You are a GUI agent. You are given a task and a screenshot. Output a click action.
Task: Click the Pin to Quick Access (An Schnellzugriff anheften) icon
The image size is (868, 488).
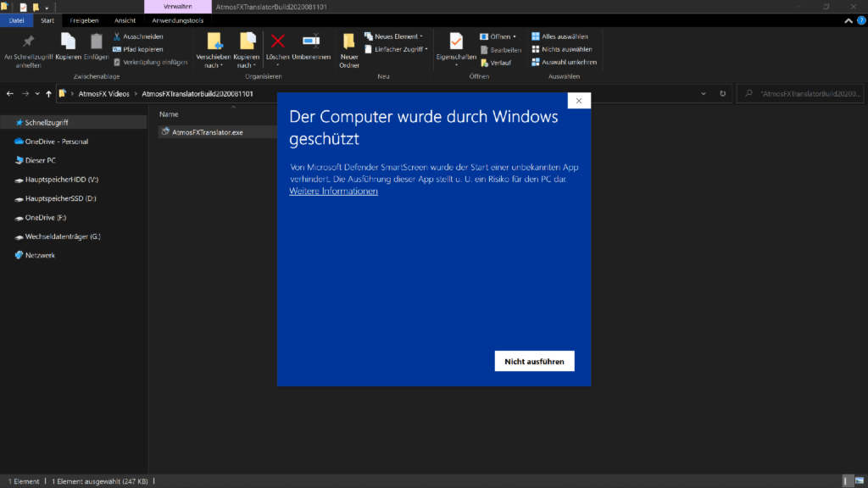point(28,42)
